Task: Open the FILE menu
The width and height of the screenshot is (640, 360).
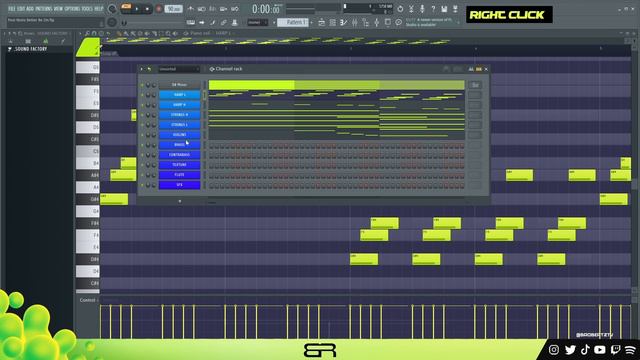Action: 11,9
